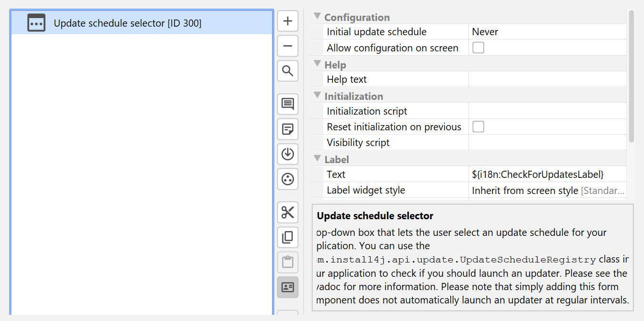Click the minus icon to remove component

[288, 46]
